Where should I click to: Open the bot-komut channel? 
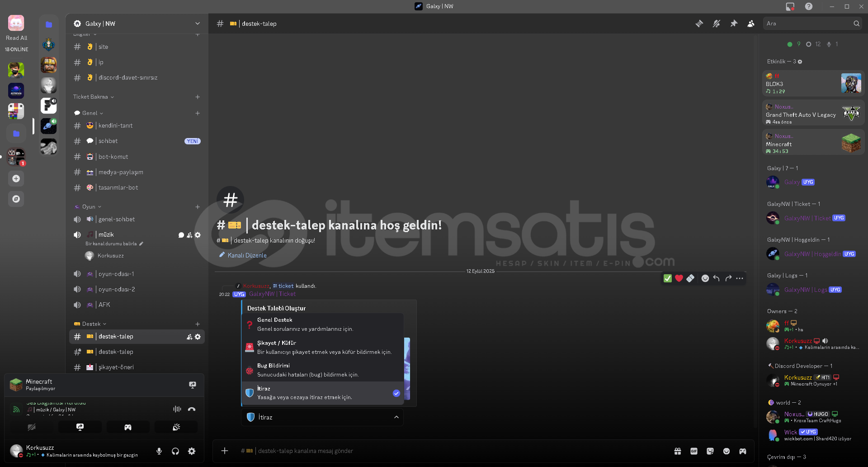pos(137,157)
